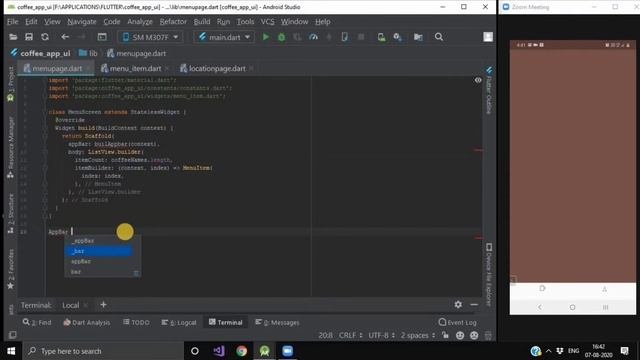Screen dimensions: 640x360
Task: Open the TODO tool window
Action: point(136,322)
